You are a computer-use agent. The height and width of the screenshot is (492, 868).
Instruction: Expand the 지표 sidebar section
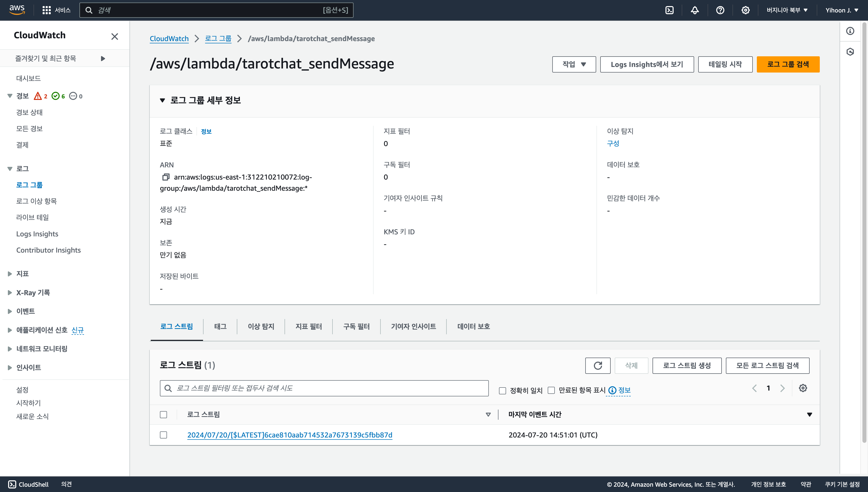click(10, 274)
